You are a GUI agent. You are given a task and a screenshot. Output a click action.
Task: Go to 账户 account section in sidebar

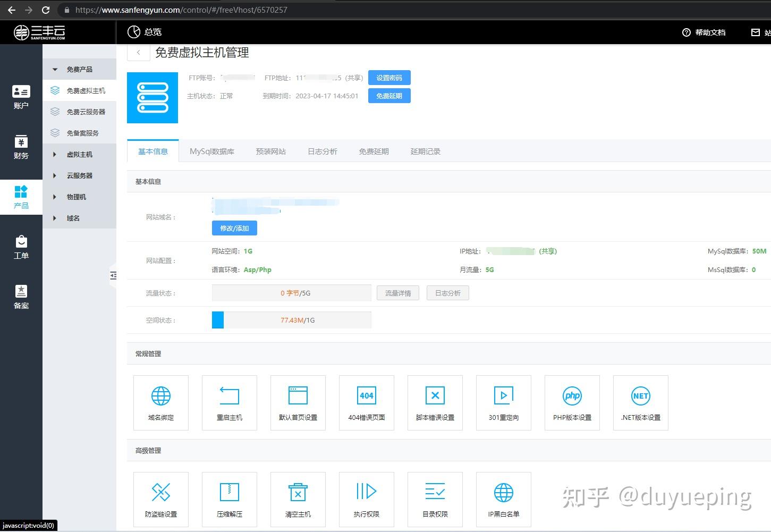pos(21,97)
